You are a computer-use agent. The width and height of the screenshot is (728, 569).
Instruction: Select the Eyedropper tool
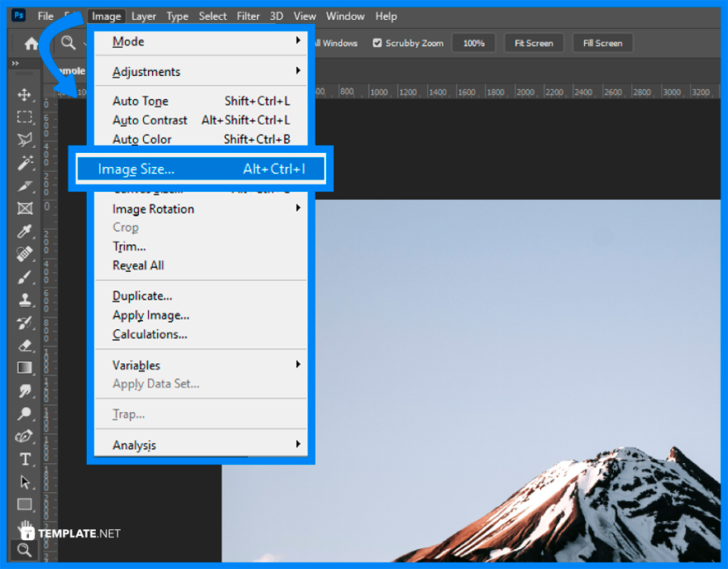(24, 232)
